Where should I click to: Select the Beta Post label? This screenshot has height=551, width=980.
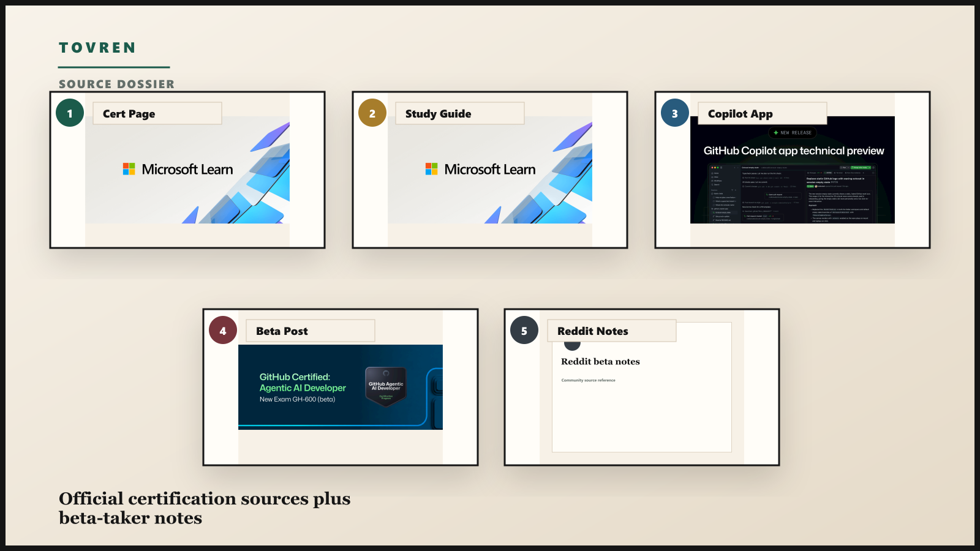point(311,331)
